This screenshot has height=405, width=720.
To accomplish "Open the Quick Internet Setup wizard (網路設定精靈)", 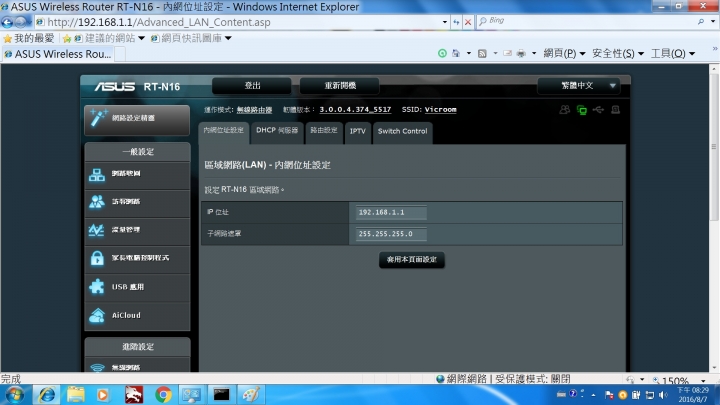I will click(x=137, y=120).
